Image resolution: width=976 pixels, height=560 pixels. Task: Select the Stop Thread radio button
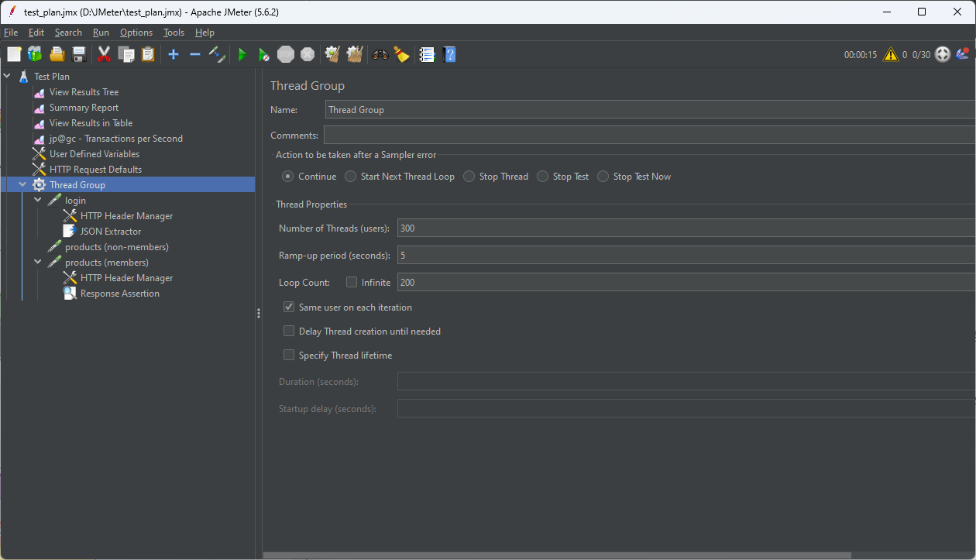[469, 177]
